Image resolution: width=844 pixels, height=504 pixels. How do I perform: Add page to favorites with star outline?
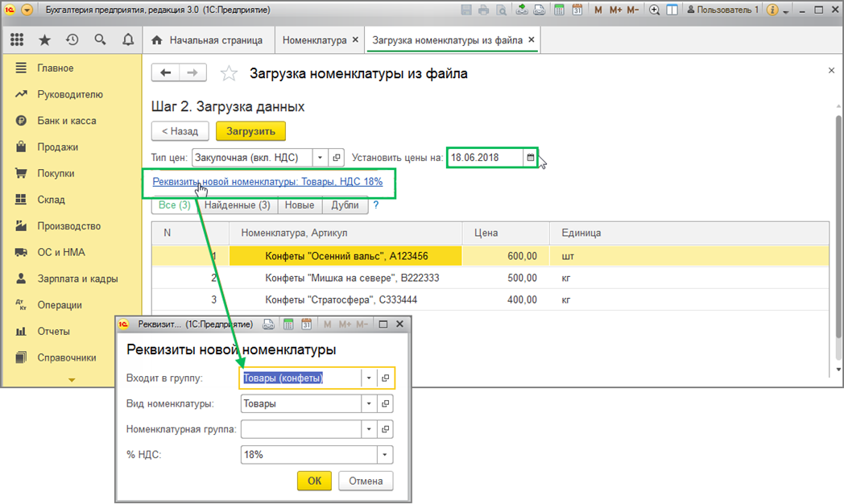click(229, 73)
